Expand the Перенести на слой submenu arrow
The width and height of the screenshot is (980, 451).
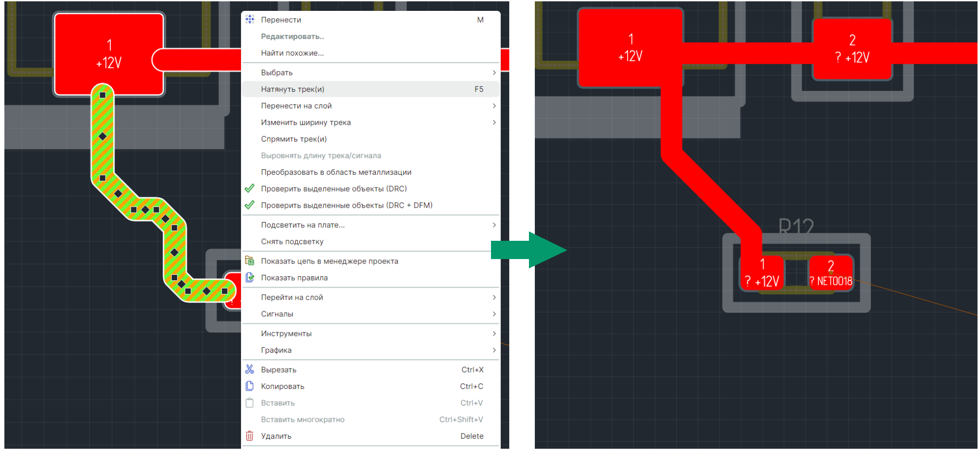click(x=494, y=106)
